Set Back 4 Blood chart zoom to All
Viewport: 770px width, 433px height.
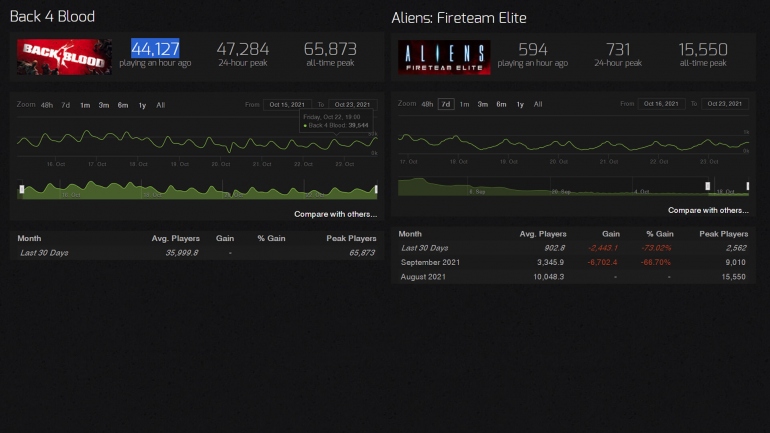pyautogui.click(x=161, y=105)
